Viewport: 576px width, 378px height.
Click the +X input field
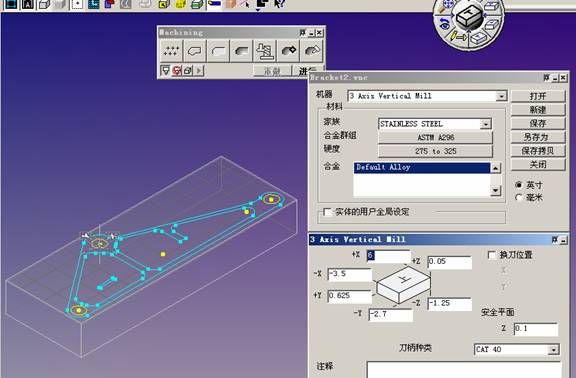[388, 256]
